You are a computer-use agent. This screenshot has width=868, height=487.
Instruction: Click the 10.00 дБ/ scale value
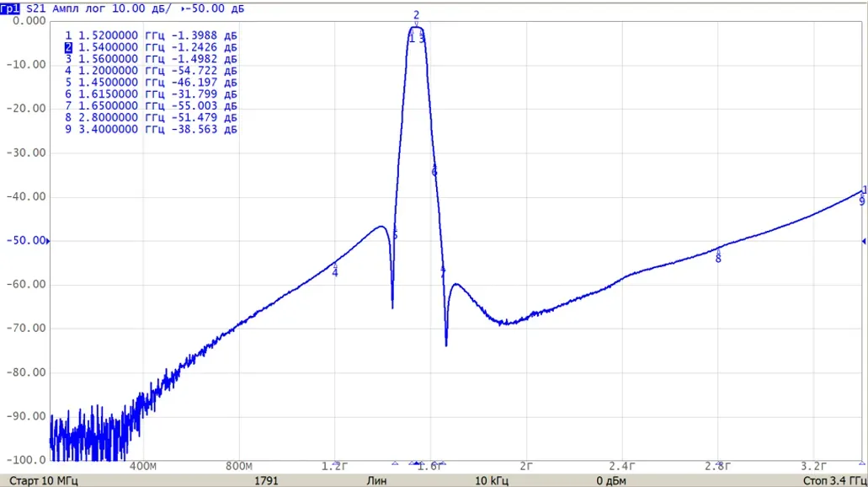[141, 8]
